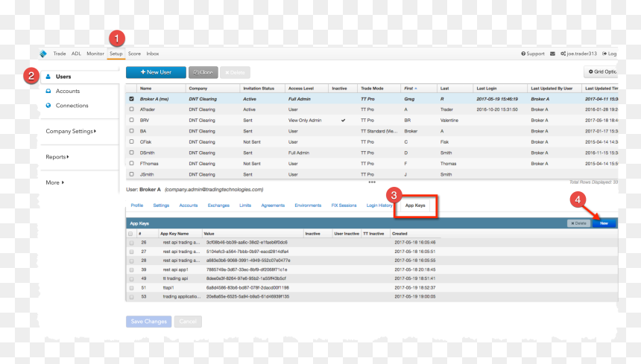Screen dimensions: 641x364
Task: Click the Clone button
Action: pos(203,72)
